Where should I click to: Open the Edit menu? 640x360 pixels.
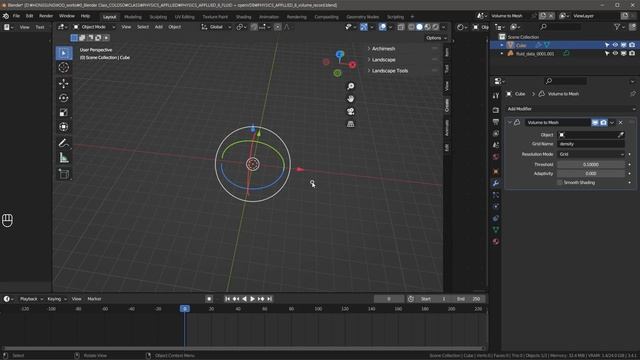(29, 16)
